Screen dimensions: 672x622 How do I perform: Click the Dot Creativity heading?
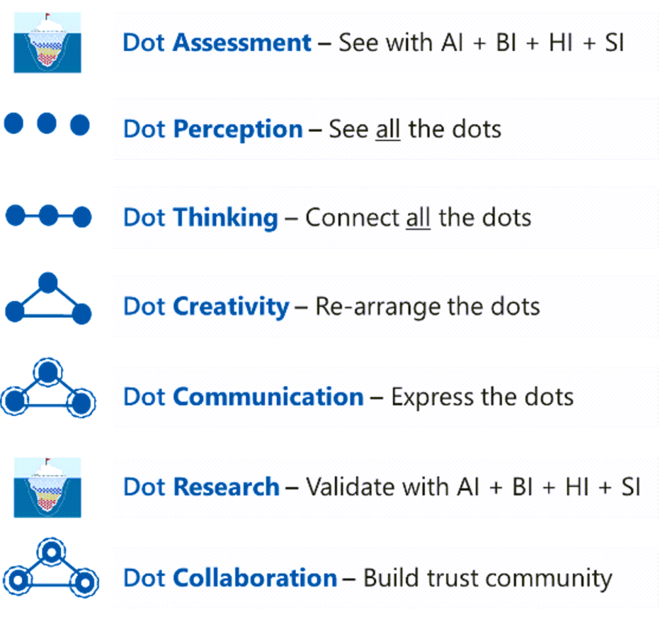pyautogui.click(x=206, y=306)
